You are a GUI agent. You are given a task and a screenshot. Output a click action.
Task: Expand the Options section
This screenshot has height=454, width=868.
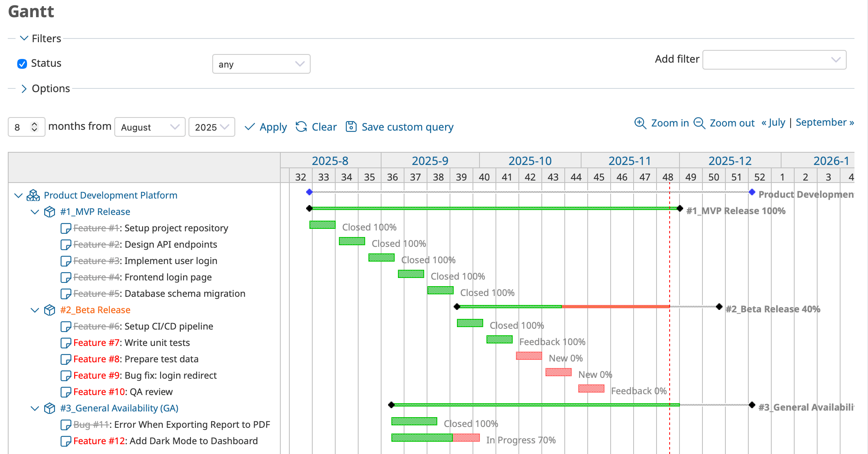24,88
